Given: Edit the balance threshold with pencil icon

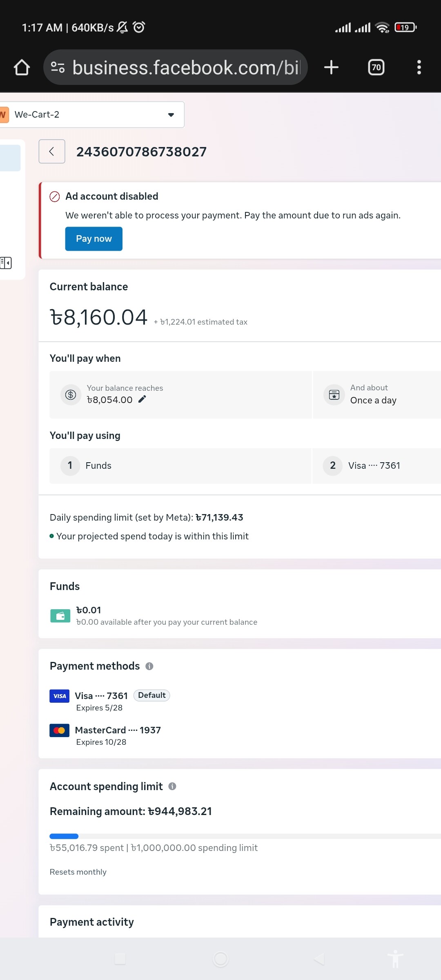Looking at the screenshot, I should pos(142,399).
